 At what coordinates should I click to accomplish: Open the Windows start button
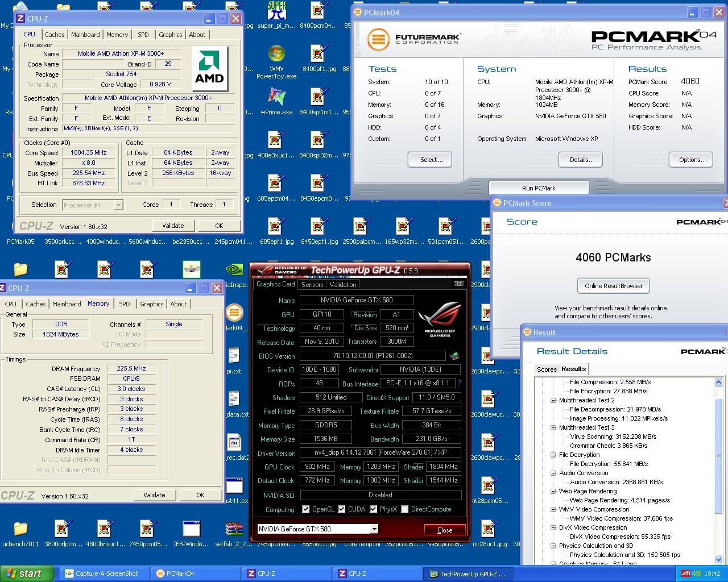pyautogui.click(x=27, y=573)
